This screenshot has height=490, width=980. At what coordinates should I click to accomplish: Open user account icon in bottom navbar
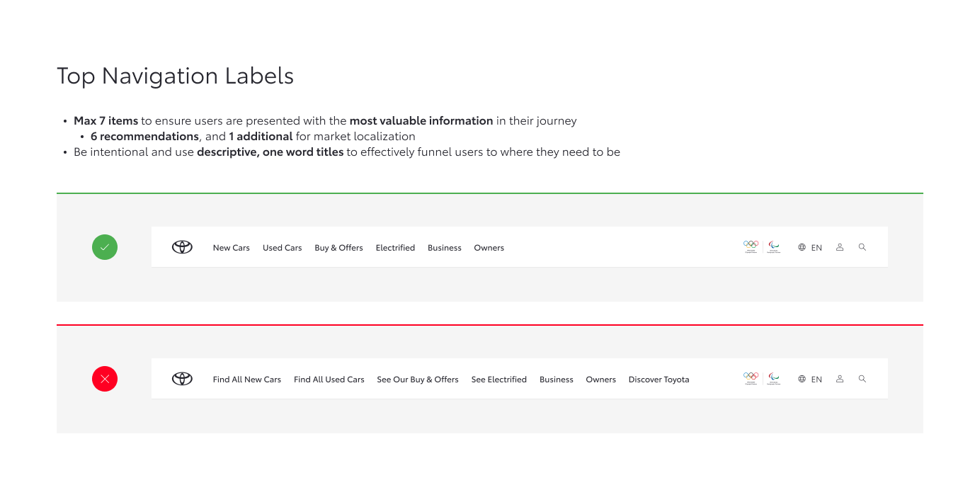coord(840,379)
